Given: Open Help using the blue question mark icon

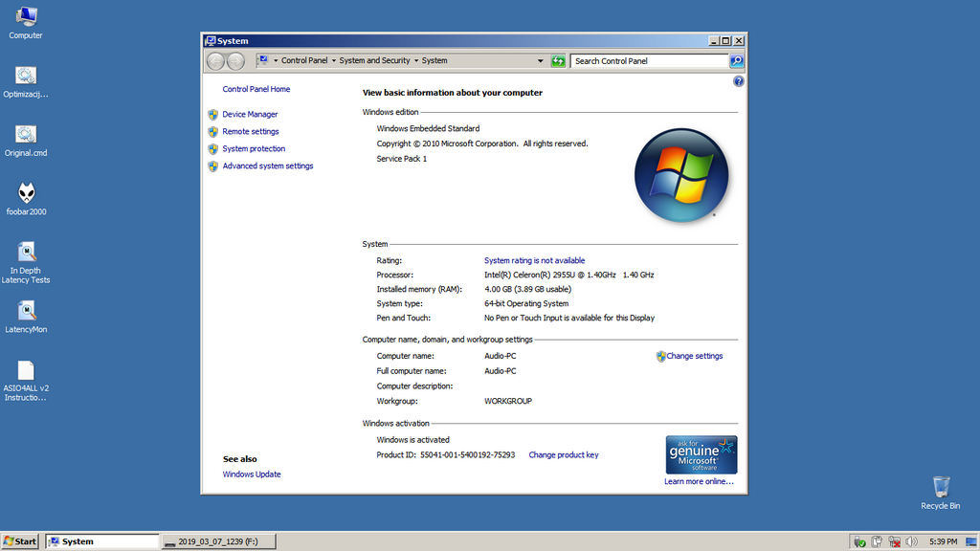Looking at the screenshot, I should 738,81.
